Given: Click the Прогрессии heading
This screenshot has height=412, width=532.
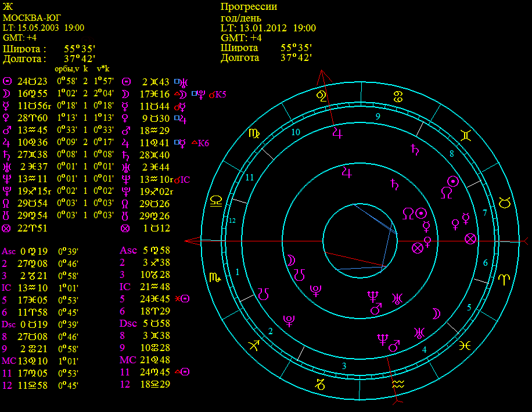Looking at the screenshot, I should click(x=249, y=7).
